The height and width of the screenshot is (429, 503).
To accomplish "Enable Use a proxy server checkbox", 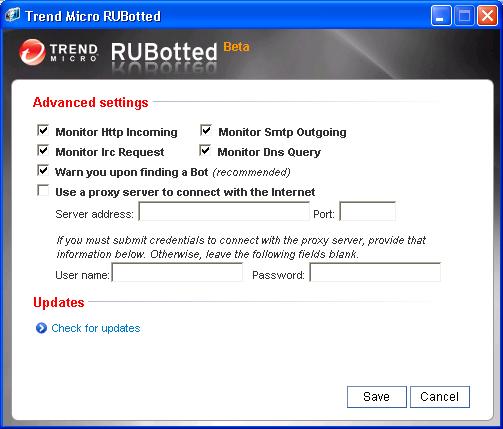I will pos(43,190).
